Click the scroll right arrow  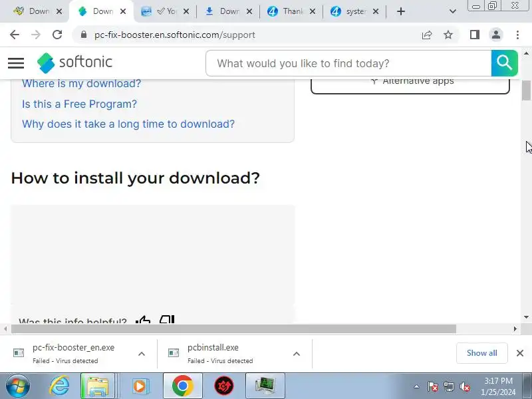(x=515, y=329)
